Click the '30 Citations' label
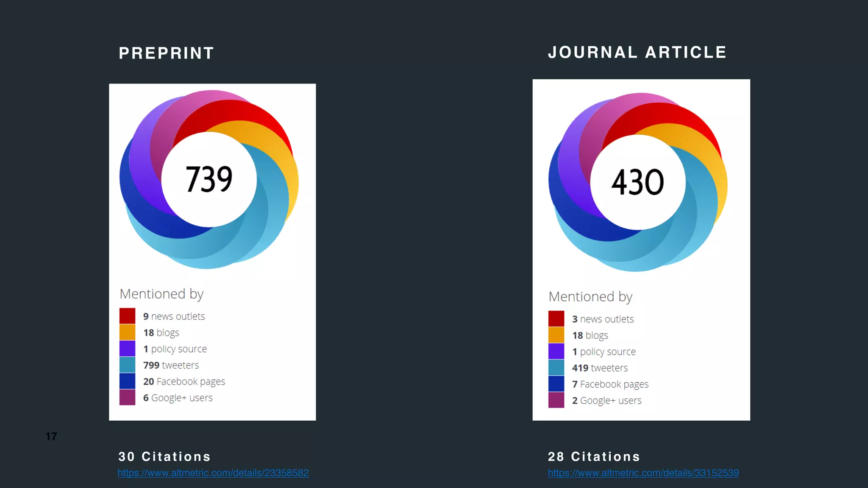This screenshot has width=868, height=488. [164, 457]
